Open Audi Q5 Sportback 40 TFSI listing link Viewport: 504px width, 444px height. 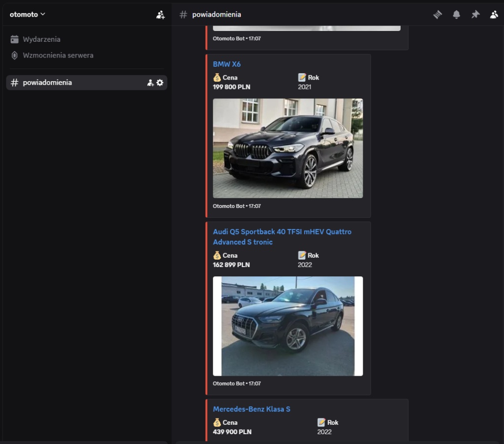[282, 237]
